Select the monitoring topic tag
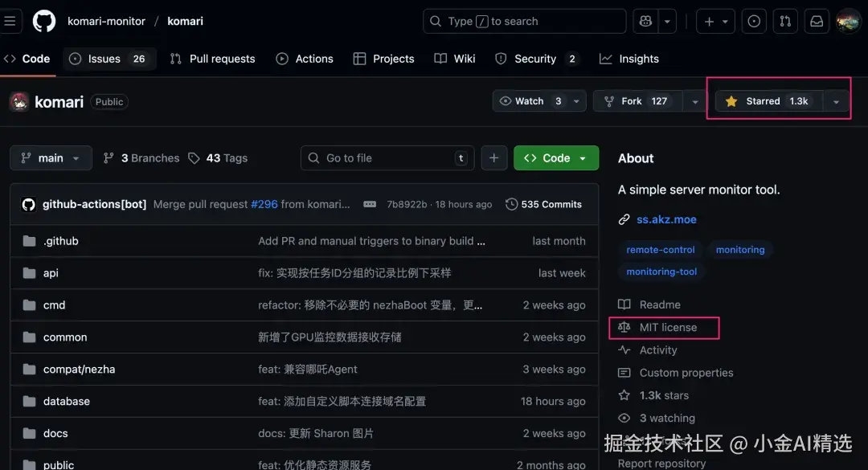This screenshot has height=470, width=868. point(740,250)
